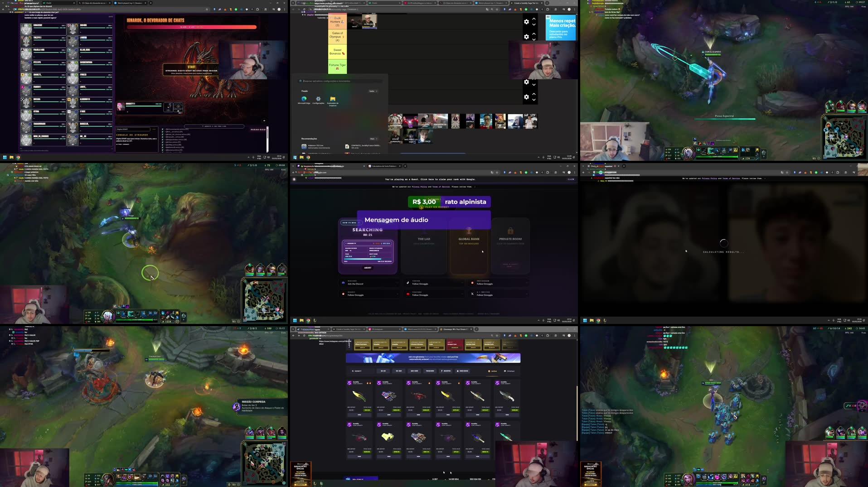The image size is (868, 487).
Task: Select the ENDS SOON giveaway filter
Action: point(463,371)
